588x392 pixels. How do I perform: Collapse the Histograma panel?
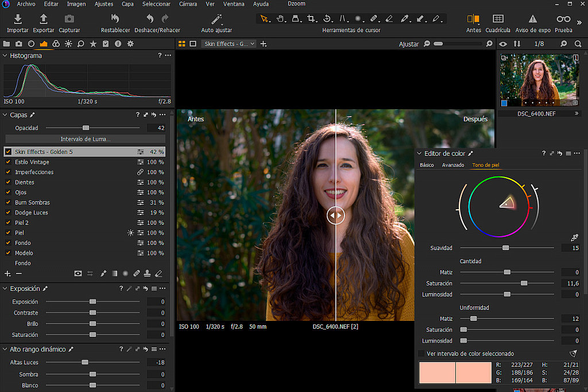click(5, 56)
